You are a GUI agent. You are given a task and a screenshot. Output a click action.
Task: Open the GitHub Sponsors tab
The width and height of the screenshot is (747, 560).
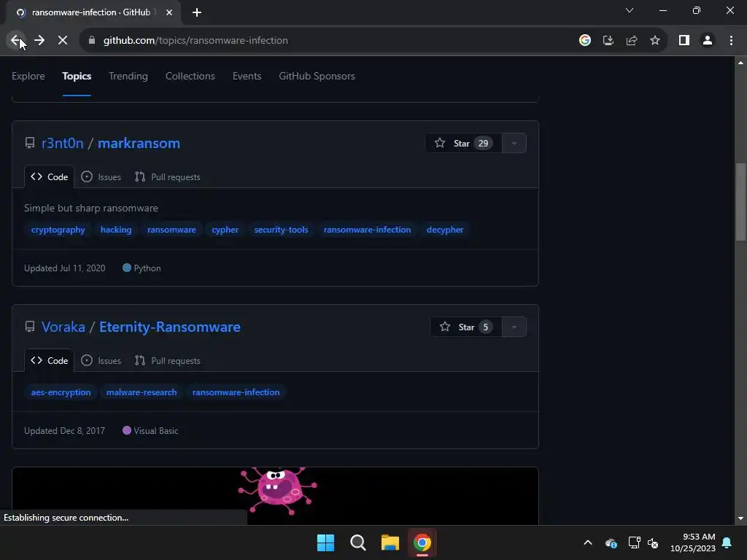pyautogui.click(x=317, y=76)
